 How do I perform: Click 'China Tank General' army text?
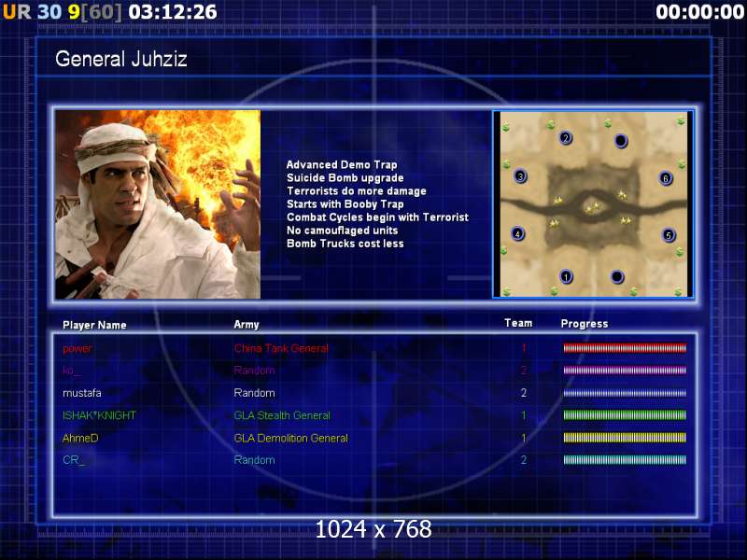point(281,348)
